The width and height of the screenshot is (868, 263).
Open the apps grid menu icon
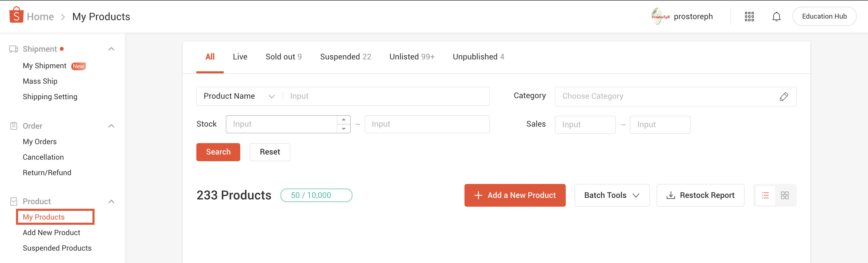[x=749, y=17]
